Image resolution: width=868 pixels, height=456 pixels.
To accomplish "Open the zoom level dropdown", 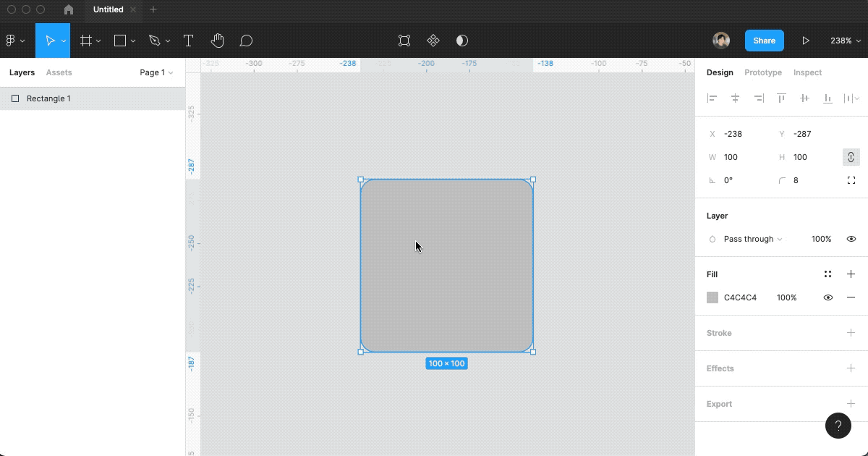I will [x=845, y=41].
